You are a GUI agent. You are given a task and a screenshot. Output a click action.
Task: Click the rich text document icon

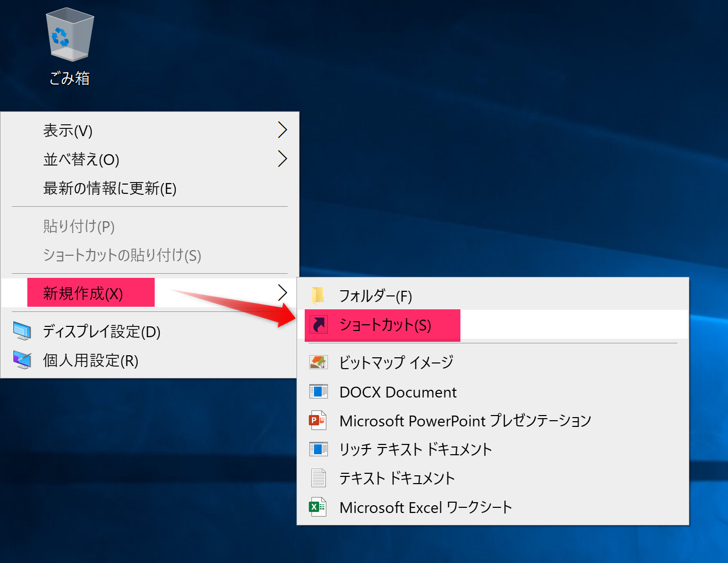pos(319,449)
